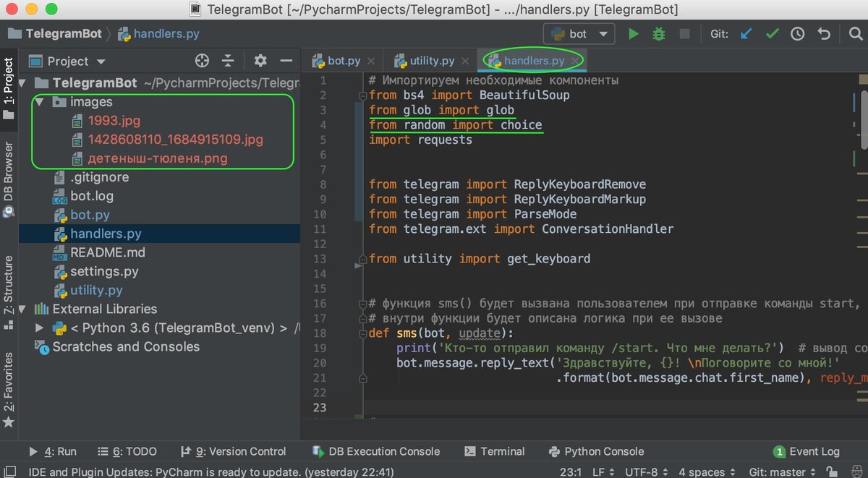Select bot.py in the project tree

coord(90,215)
